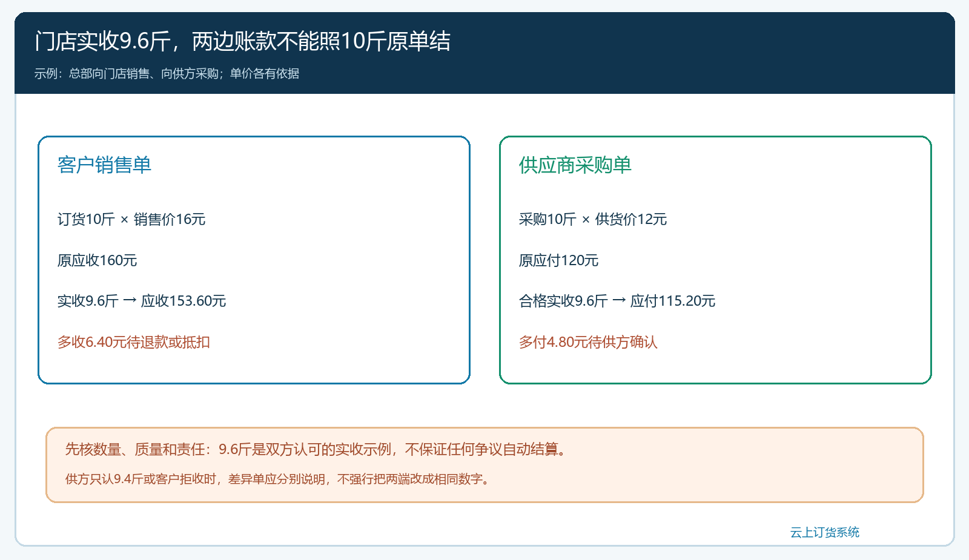Viewport: 969px width, 560px height.
Task: Open the 云上订货系统 footer link
Action: [x=824, y=532]
